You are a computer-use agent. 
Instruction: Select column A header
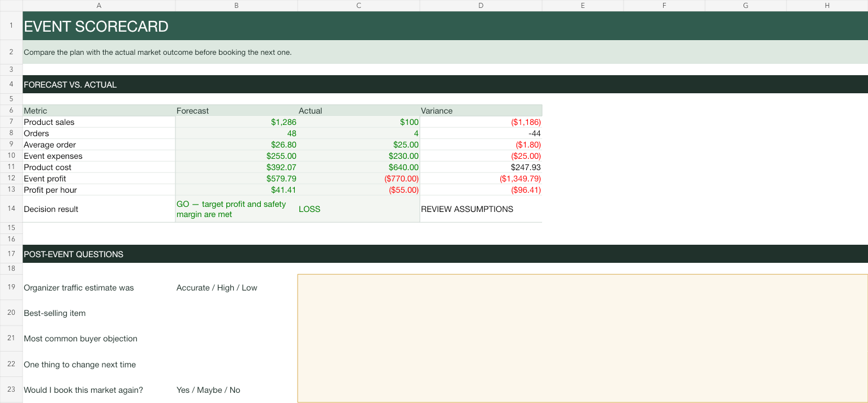(99, 5)
